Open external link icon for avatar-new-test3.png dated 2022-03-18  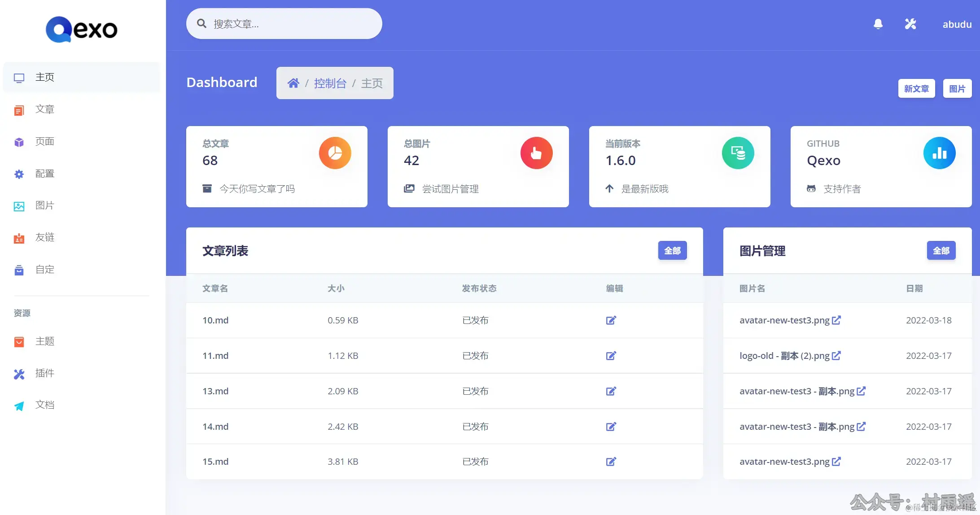(x=836, y=320)
